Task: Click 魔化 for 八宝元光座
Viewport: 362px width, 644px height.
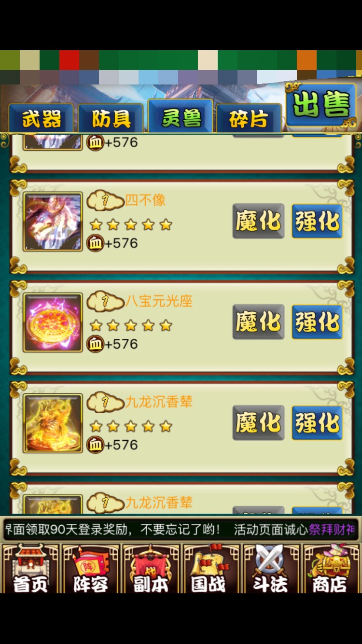Action: (258, 322)
